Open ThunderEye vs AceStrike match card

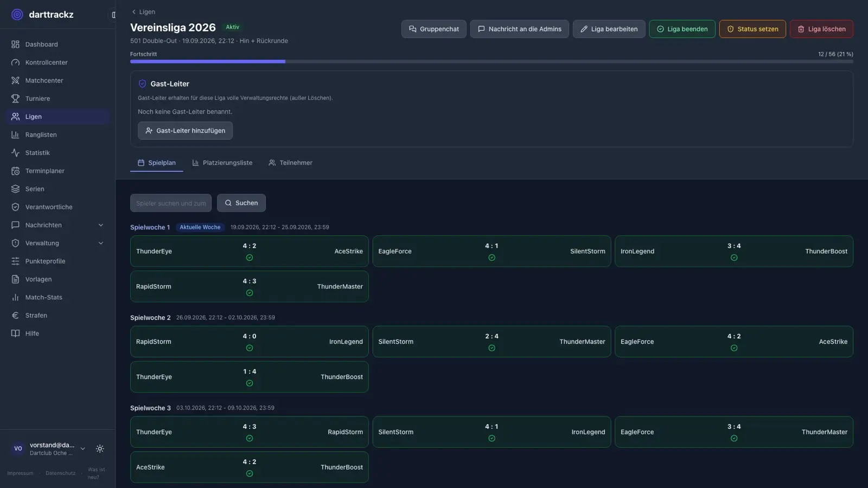[250, 251]
